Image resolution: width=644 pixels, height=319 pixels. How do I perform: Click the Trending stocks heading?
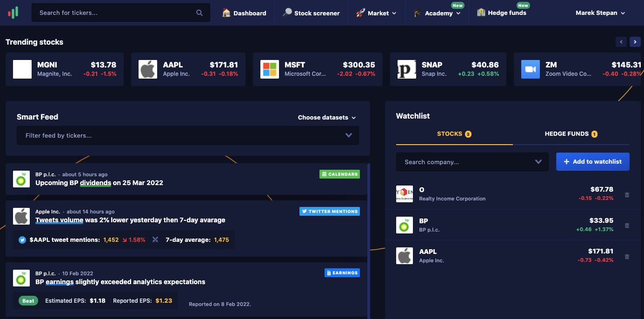[x=34, y=42]
